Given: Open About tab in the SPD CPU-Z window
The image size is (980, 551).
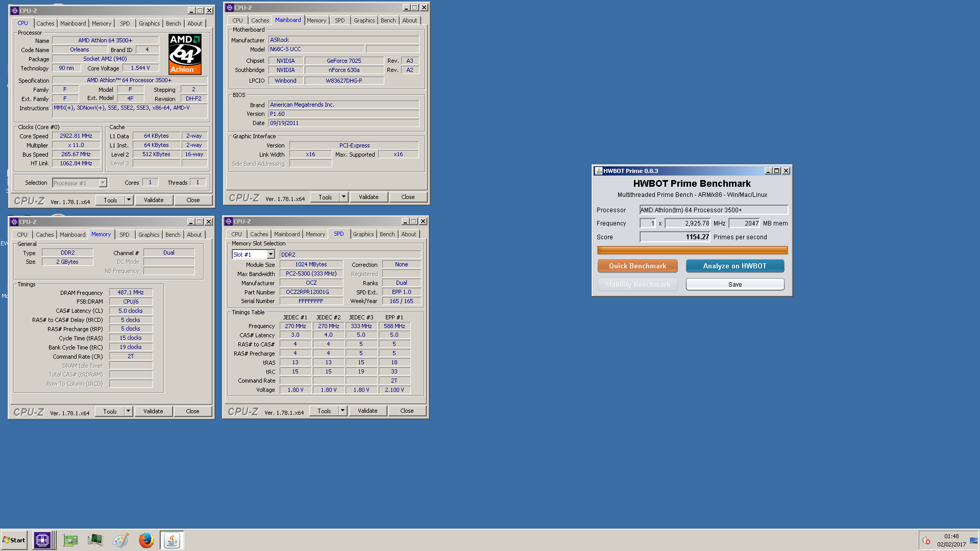Looking at the screenshot, I should (408, 234).
